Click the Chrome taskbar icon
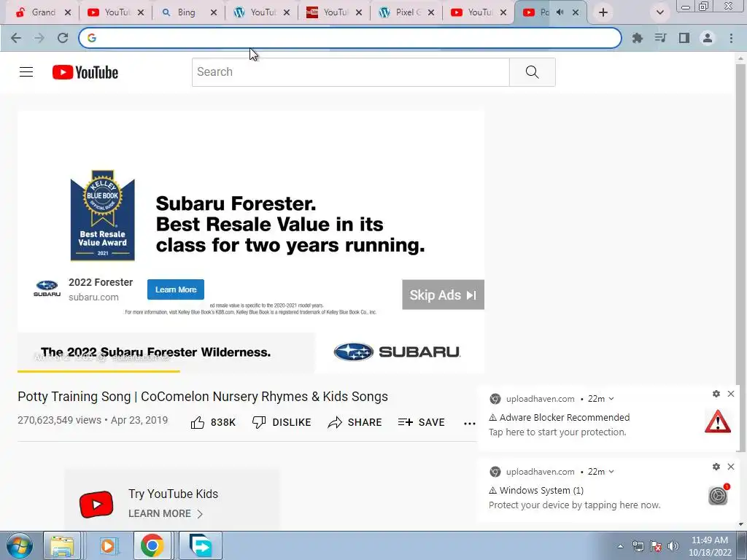747x560 pixels. coord(152,545)
